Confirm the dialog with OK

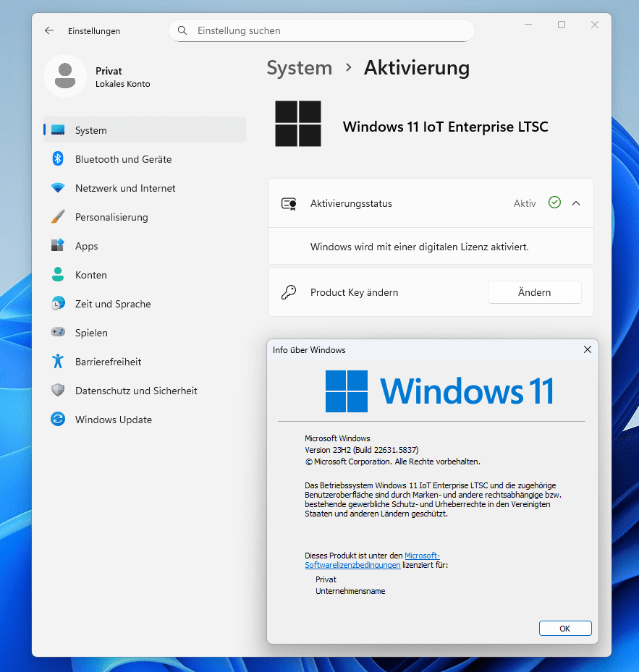(565, 629)
